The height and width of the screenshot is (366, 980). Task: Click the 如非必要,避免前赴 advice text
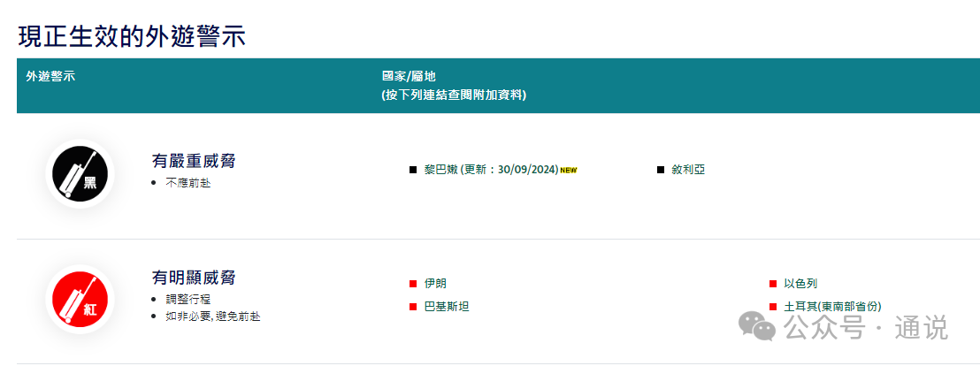tap(212, 316)
